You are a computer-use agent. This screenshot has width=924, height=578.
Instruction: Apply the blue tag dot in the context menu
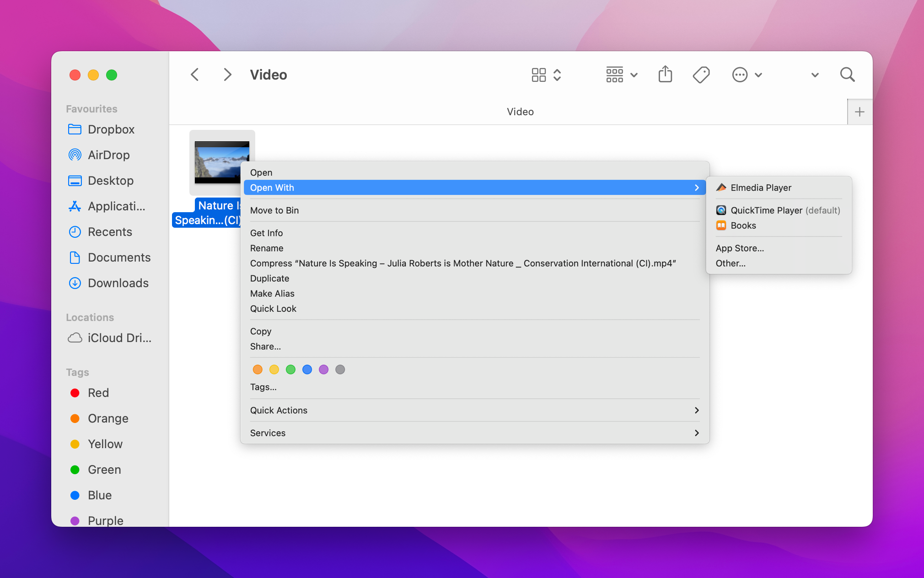pos(307,369)
